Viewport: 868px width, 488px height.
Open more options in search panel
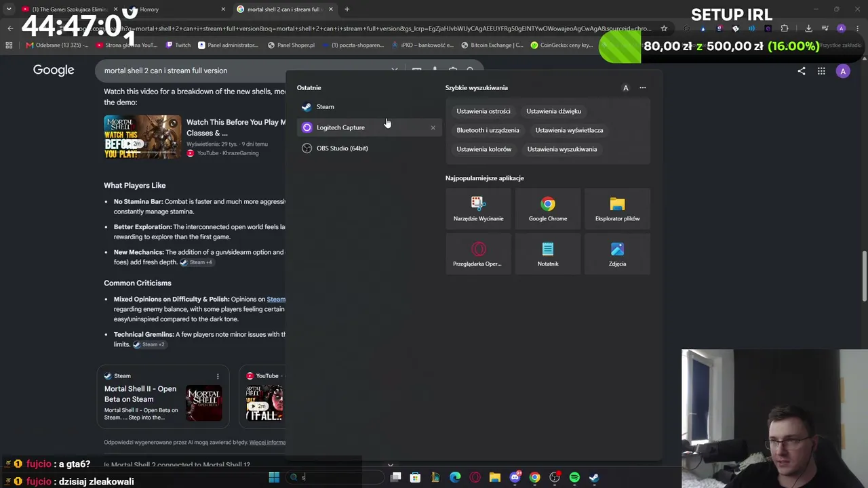coord(643,87)
